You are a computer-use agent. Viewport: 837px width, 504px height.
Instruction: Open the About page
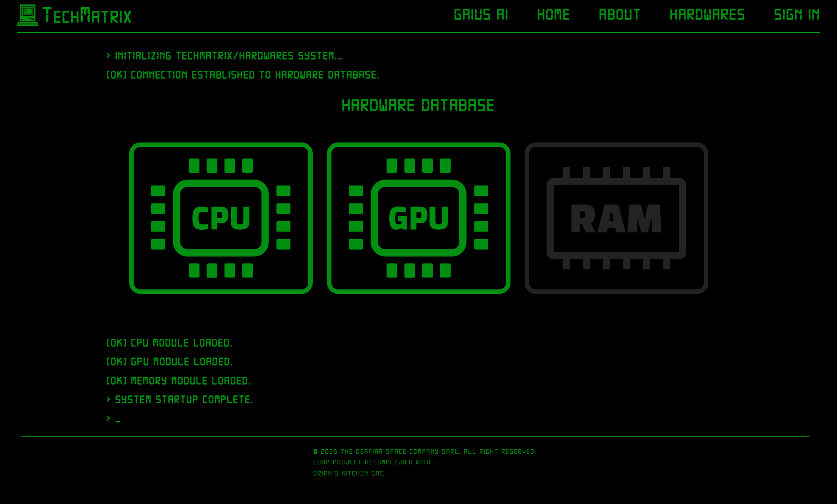620,15
